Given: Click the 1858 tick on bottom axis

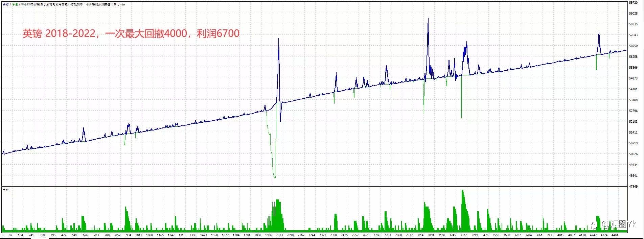Looking at the screenshot, I should pyautogui.click(x=258, y=235).
